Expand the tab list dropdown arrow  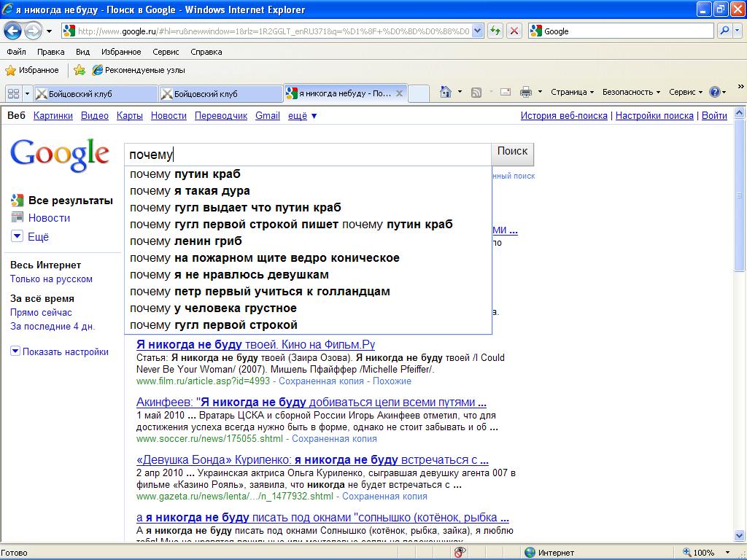point(27,93)
